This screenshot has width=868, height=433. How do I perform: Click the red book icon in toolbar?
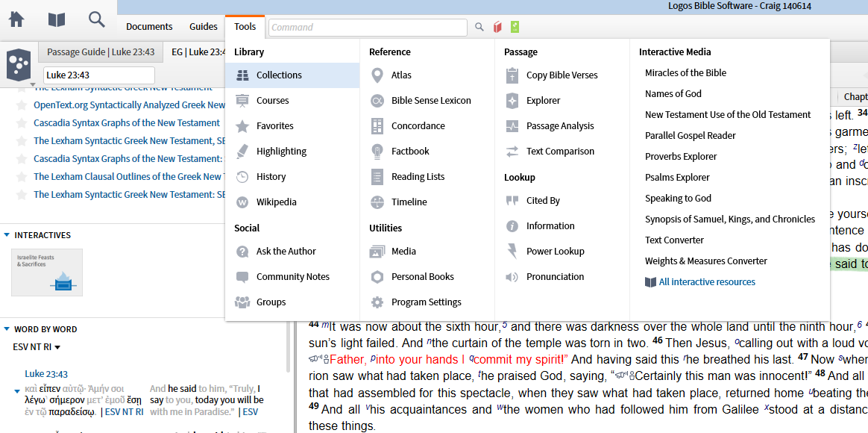point(497,27)
